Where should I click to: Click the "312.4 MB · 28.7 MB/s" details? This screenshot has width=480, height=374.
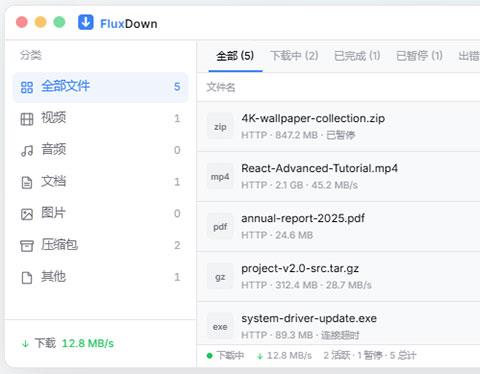(x=323, y=285)
